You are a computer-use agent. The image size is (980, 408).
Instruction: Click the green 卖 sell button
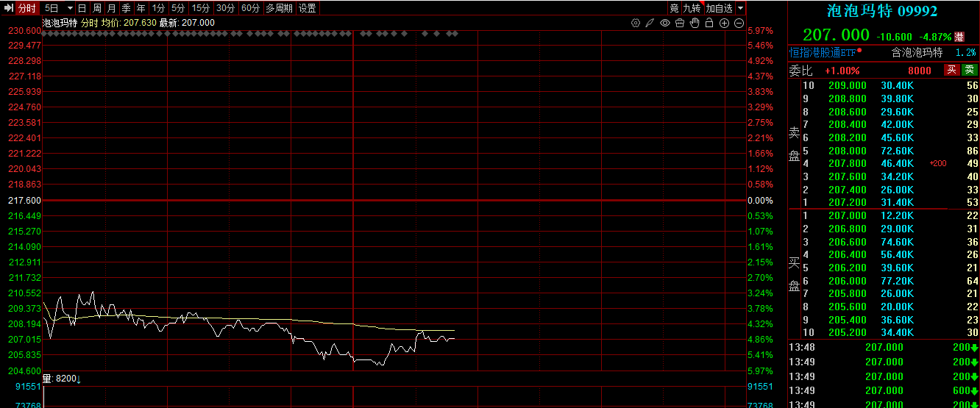(x=970, y=70)
